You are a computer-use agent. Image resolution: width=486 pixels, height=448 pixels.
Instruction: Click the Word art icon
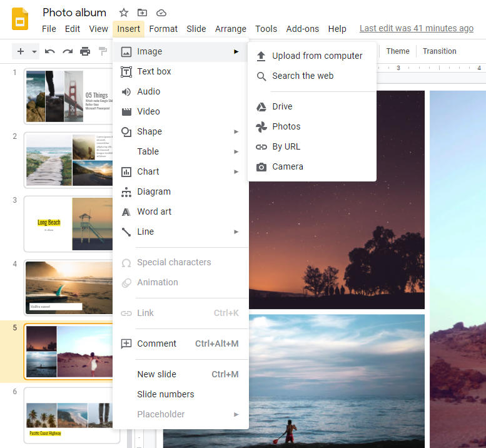point(126,212)
